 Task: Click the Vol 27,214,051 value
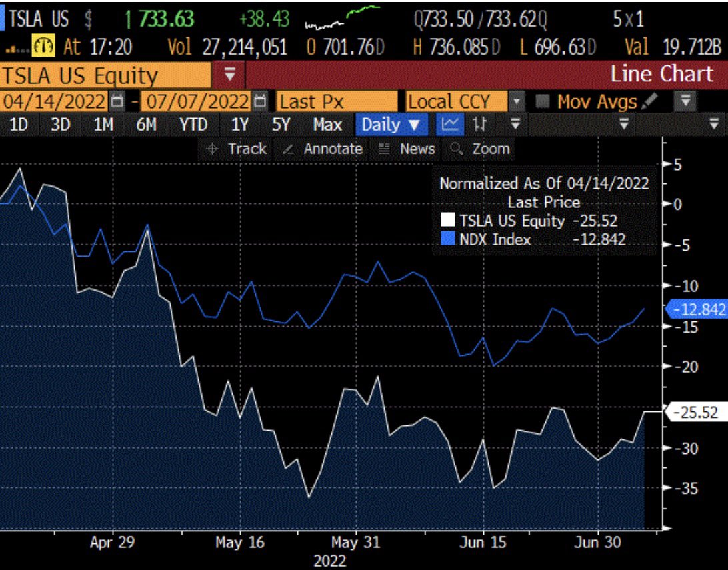pos(227,47)
